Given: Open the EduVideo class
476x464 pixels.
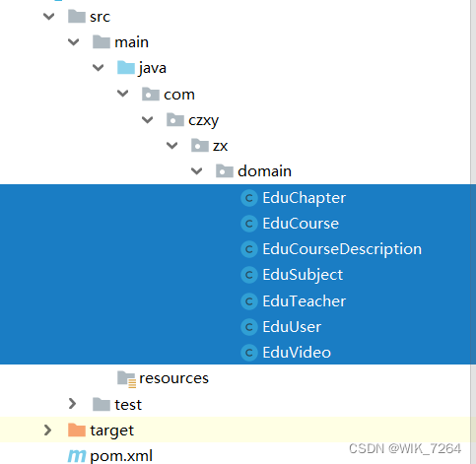Looking at the screenshot, I should pyautogui.click(x=297, y=353).
